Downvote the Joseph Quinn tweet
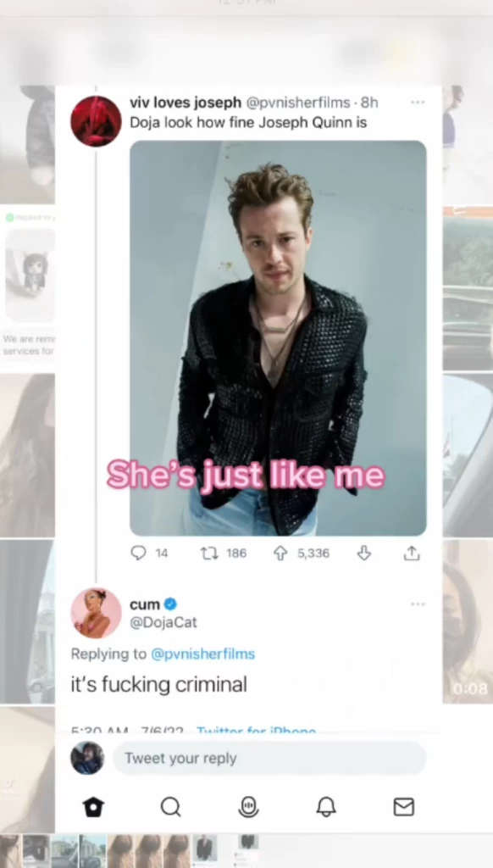This screenshot has width=493, height=868. click(x=363, y=553)
